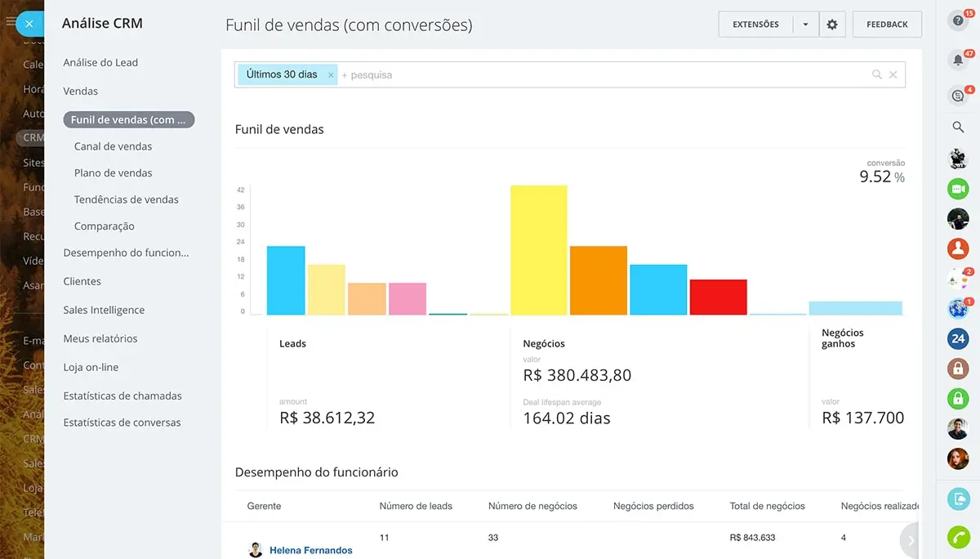
Task: Click the tall yellow bar in chart
Action: point(538,250)
